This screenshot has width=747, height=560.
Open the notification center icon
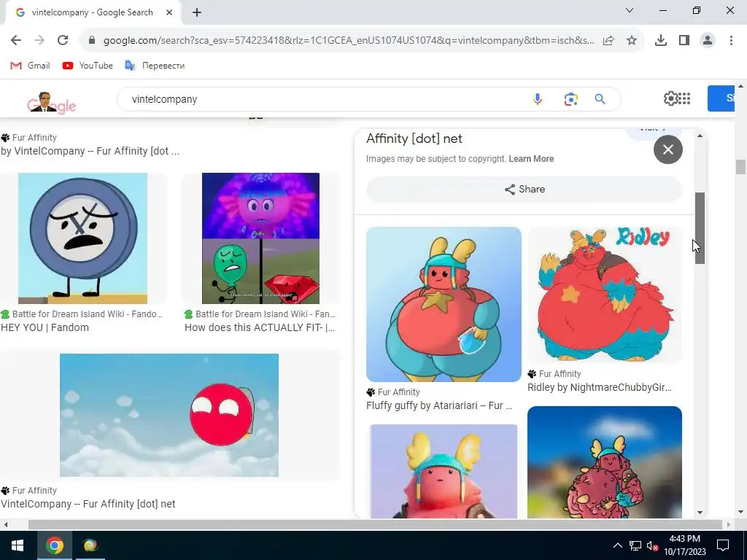723,545
